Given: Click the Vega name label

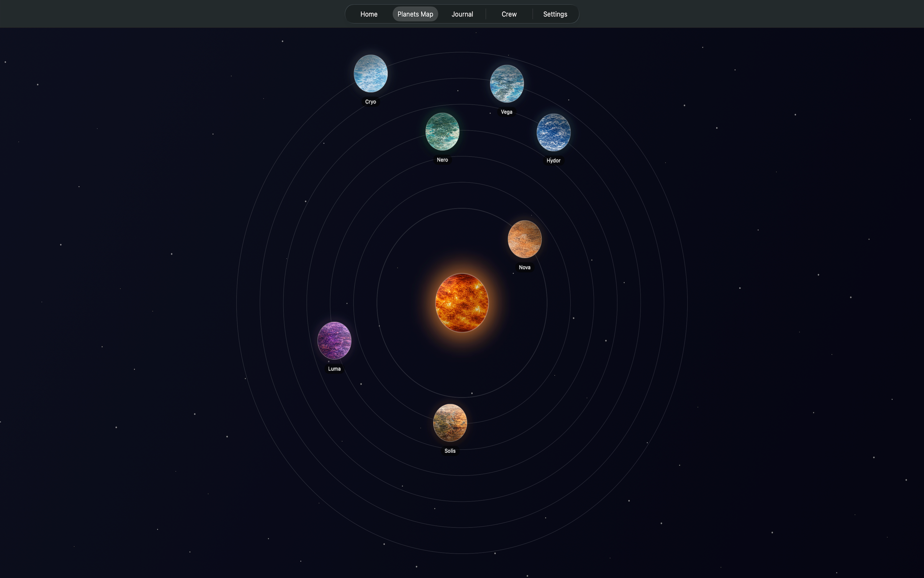Looking at the screenshot, I should coord(507,112).
